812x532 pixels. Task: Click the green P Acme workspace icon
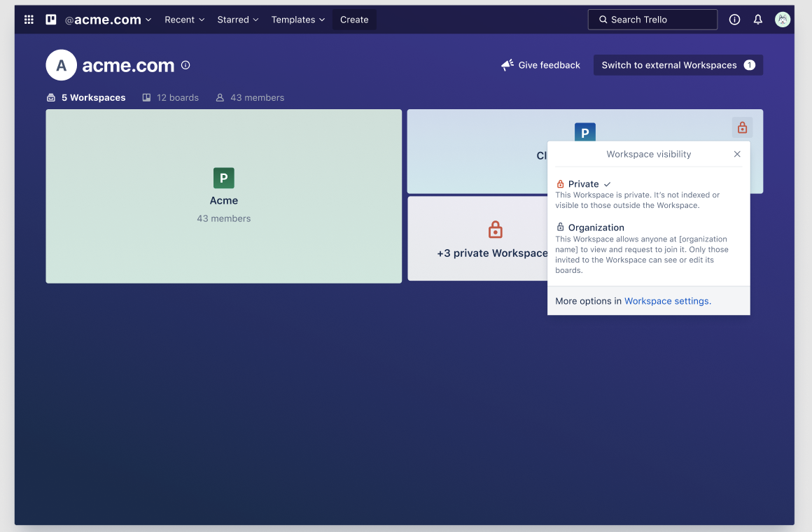(x=224, y=178)
